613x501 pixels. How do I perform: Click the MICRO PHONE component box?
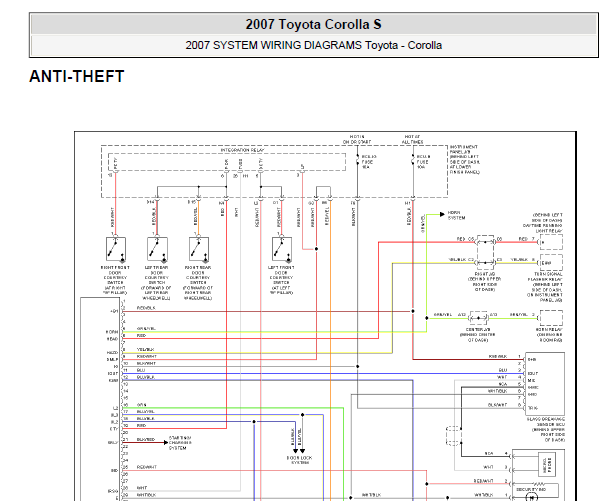pos(547,464)
